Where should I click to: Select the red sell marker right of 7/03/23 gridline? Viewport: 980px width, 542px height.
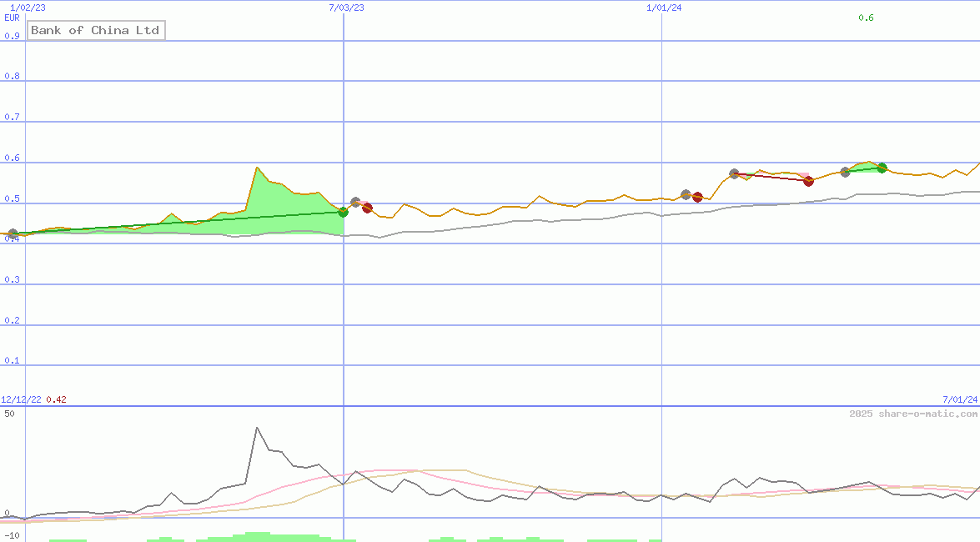[367, 208]
